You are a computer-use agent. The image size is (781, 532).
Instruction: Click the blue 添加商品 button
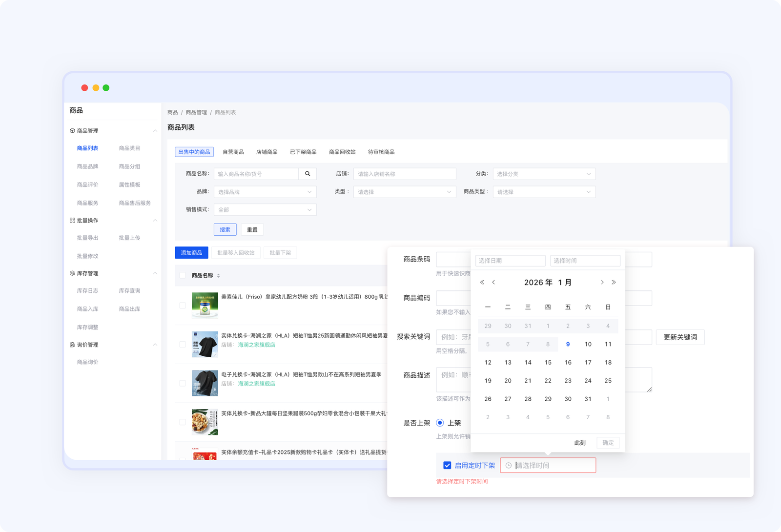click(x=191, y=253)
